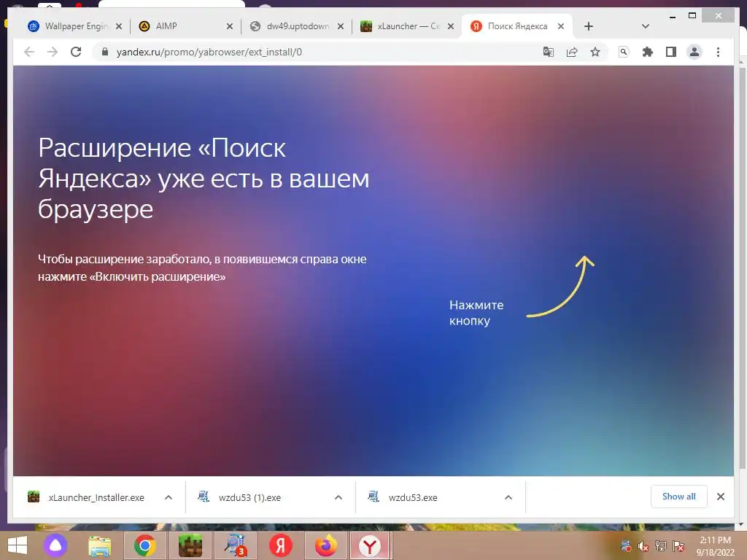Go forward to the next page

pos(53,52)
